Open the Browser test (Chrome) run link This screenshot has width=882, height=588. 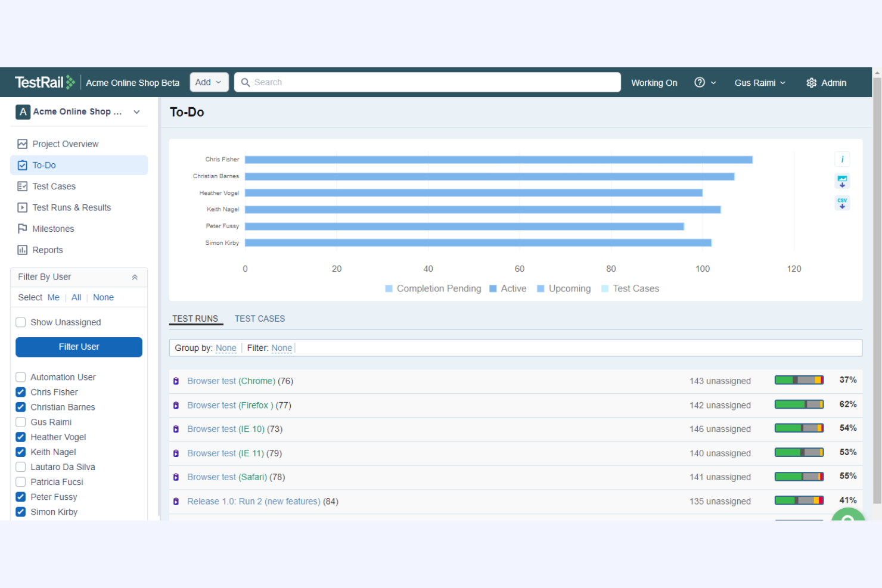tap(231, 381)
